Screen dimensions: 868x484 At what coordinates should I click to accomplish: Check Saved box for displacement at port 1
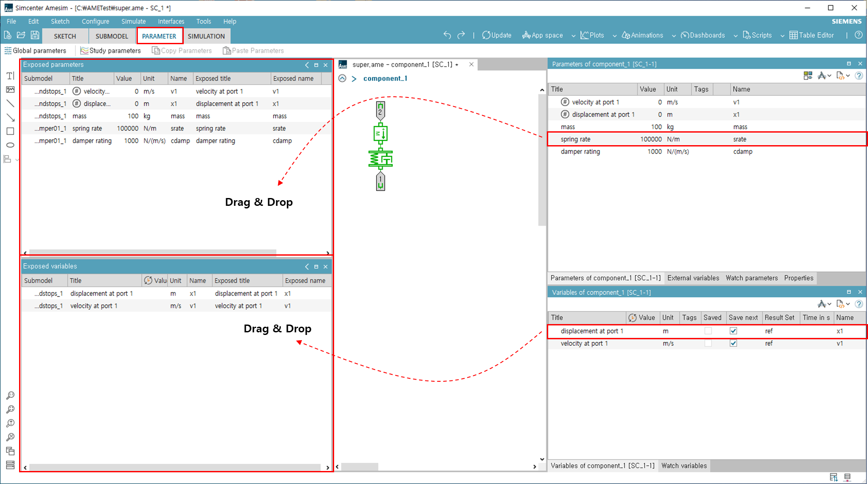[708, 331]
